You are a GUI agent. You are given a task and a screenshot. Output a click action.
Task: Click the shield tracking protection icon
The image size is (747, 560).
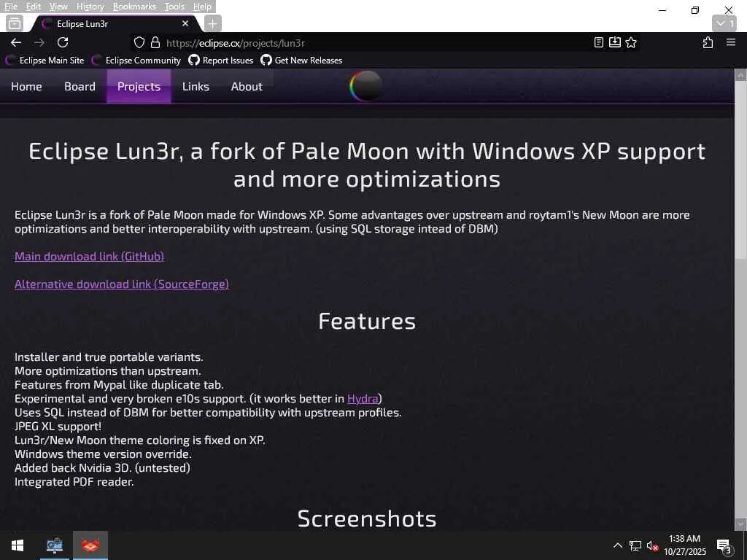tap(139, 42)
